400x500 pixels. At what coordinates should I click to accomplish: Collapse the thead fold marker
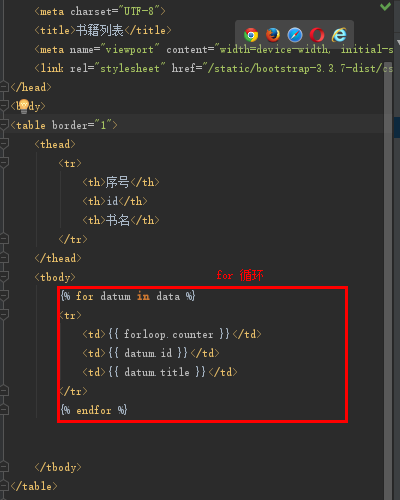point(4,144)
